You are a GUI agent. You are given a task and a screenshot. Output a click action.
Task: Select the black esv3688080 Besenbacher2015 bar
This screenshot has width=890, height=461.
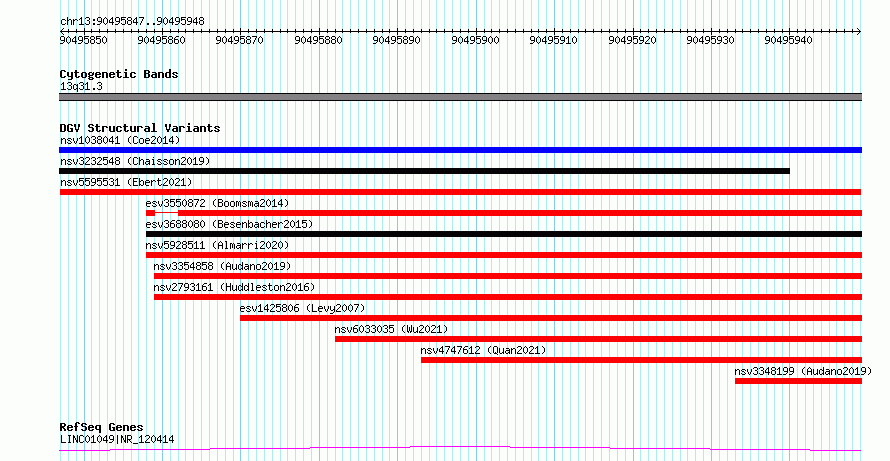(504, 234)
